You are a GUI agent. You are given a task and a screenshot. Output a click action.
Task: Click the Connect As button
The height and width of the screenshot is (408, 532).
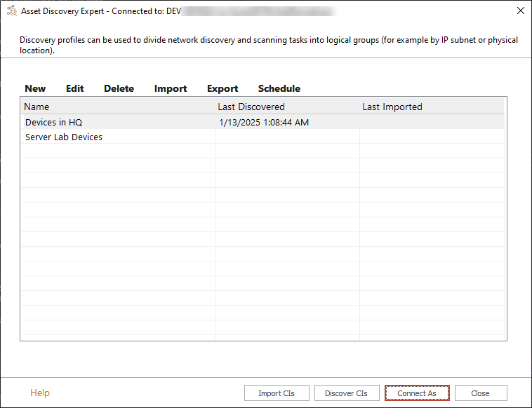point(417,393)
